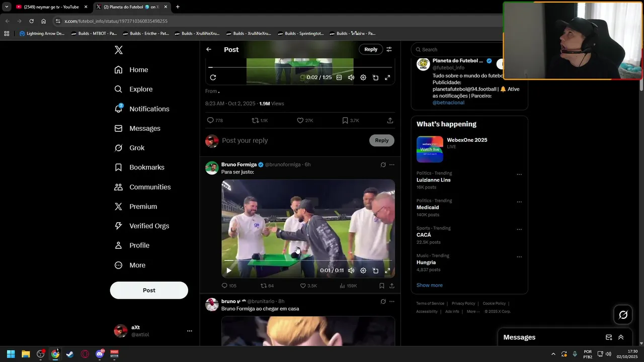Open account options for aXt
The image size is (644, 362).
point(189,331)
